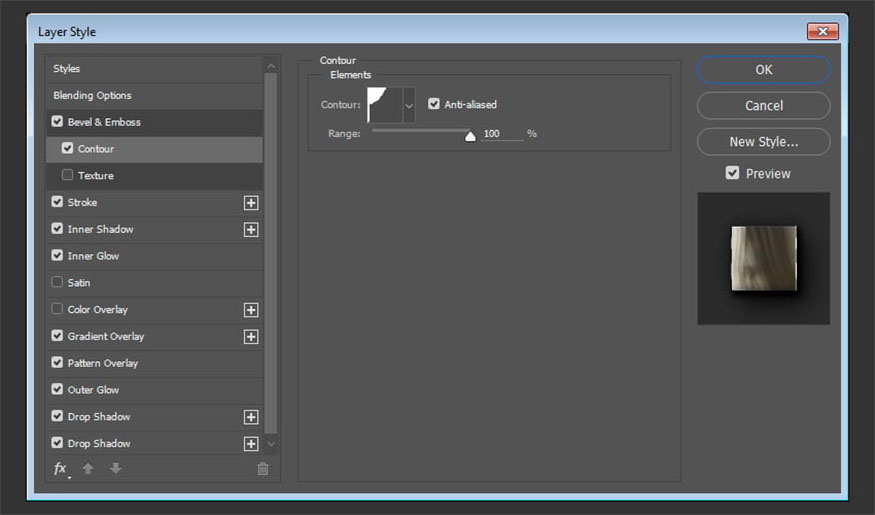875x515 pixels.
Task: Click the delete effect trash icon
Action: pos(263,468)
